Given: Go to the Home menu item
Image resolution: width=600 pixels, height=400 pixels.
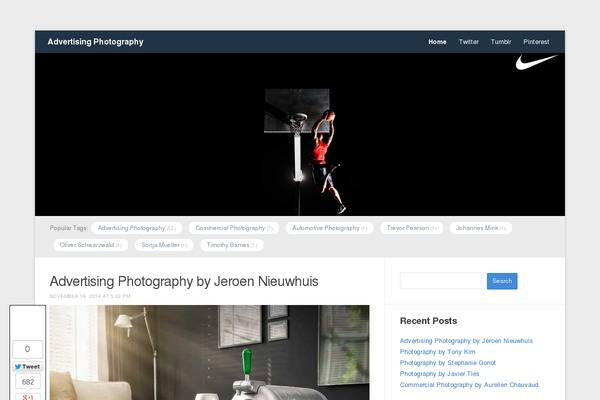Looking at the screenshot, I should click(x=437, y=42).
